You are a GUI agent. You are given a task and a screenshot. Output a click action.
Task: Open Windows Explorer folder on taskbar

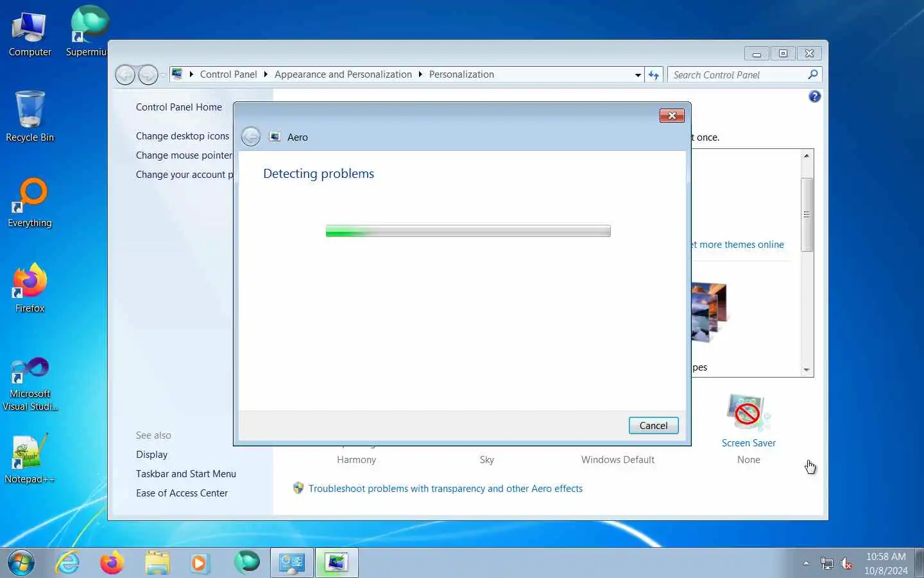click(157, 563)
